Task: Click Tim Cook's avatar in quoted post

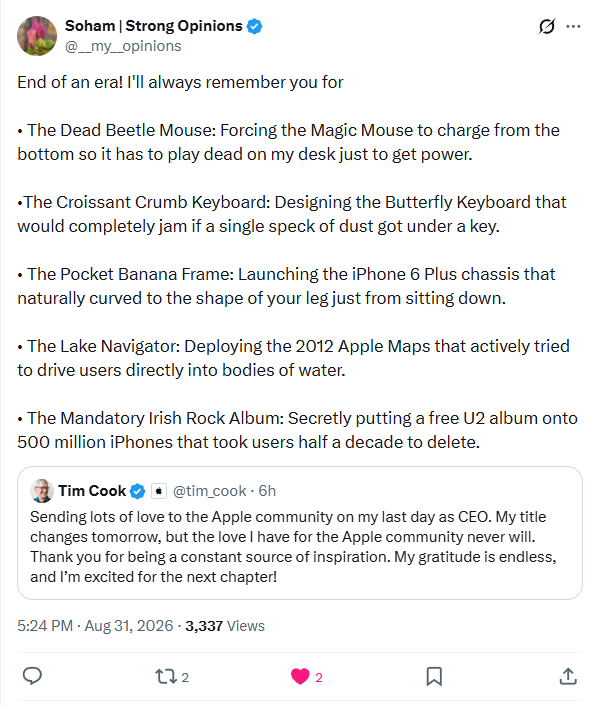Action: pyautogui.click(x=42, y=491)
